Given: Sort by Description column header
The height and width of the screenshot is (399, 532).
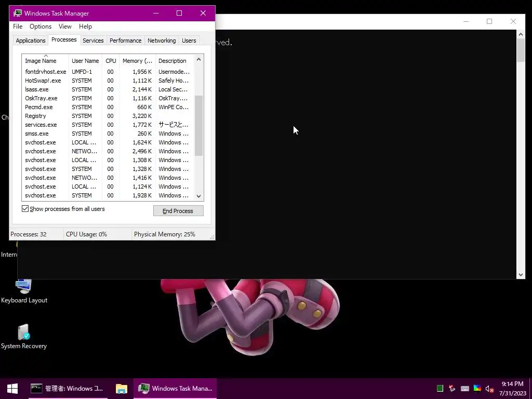Looking at the screenshot, I should pos(175,61).
